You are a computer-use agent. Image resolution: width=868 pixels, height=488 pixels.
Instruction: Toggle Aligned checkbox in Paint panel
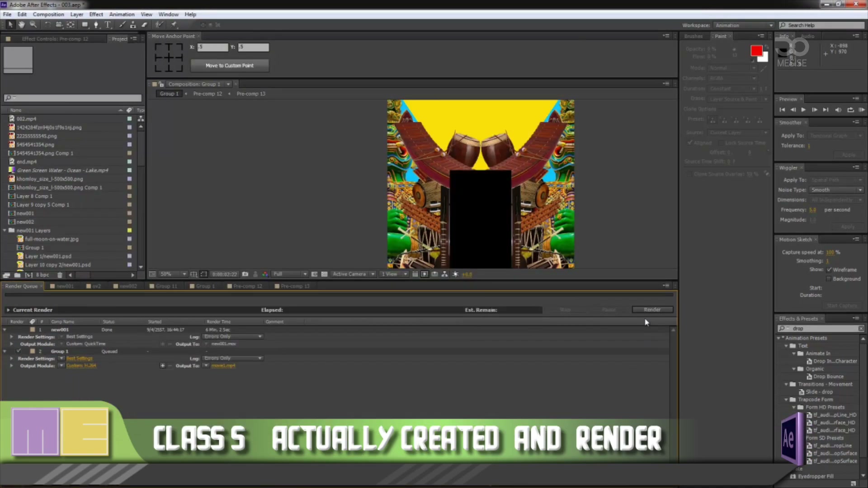(690, 143)
